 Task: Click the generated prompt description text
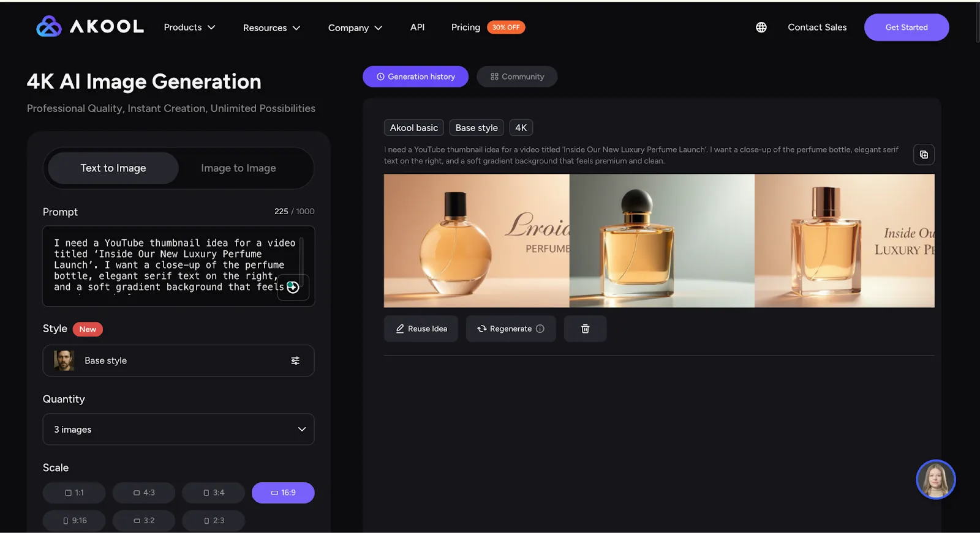[641, 155]
